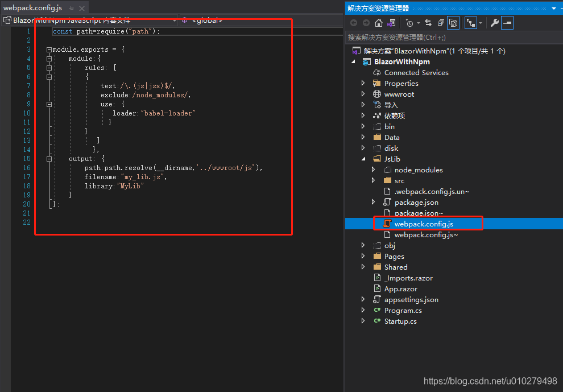The height and width of the screenshot is (392, 563).
Task: Expand the node_modules folder
Action: 374,170
